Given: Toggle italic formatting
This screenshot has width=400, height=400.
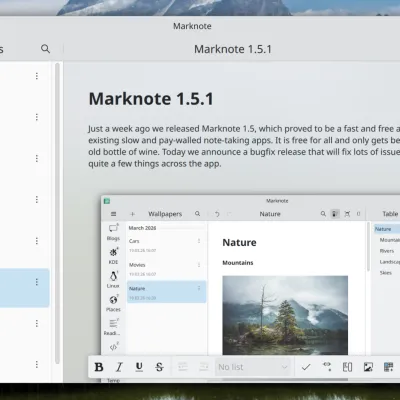Looking at the screenshot, I should pos(119,367).
